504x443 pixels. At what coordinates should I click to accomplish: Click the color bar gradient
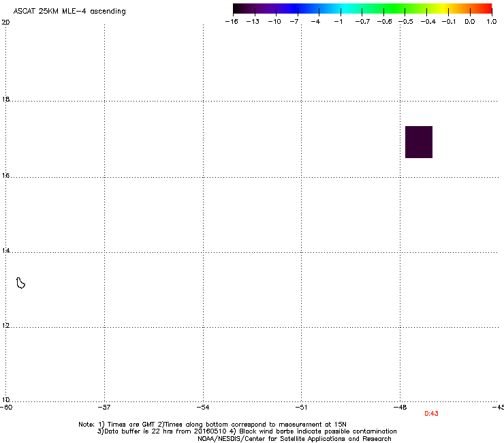pos(362,9)
